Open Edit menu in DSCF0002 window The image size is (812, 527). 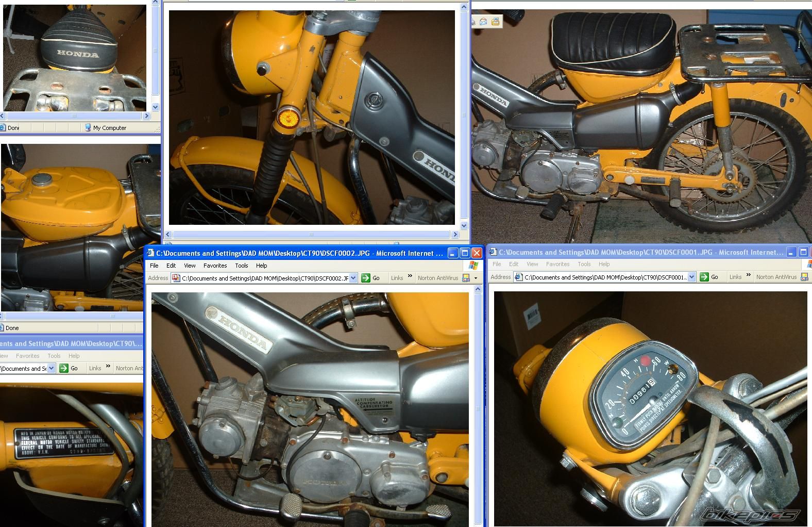[171, 266]
